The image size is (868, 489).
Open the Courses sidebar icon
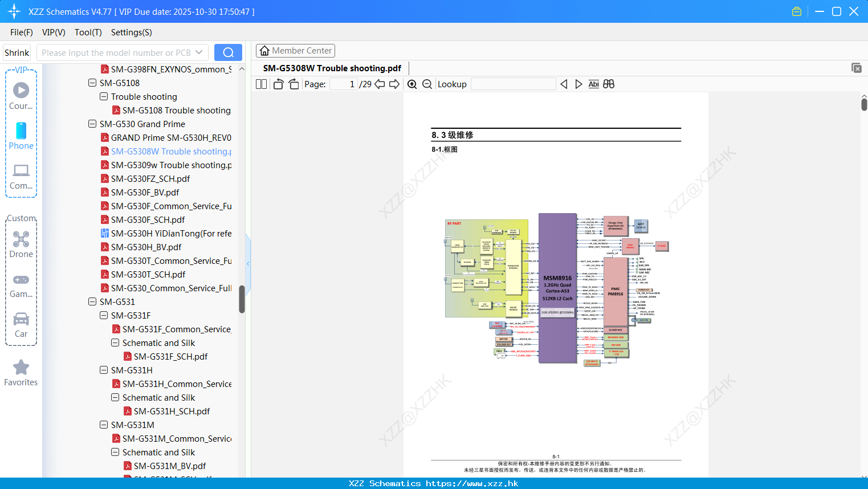pos(21,95)
